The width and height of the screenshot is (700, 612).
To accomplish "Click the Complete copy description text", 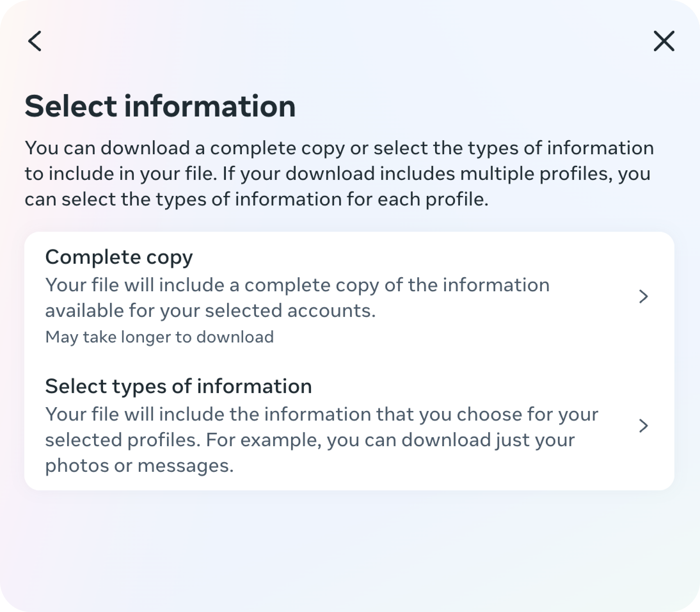I will click(297, 297).
